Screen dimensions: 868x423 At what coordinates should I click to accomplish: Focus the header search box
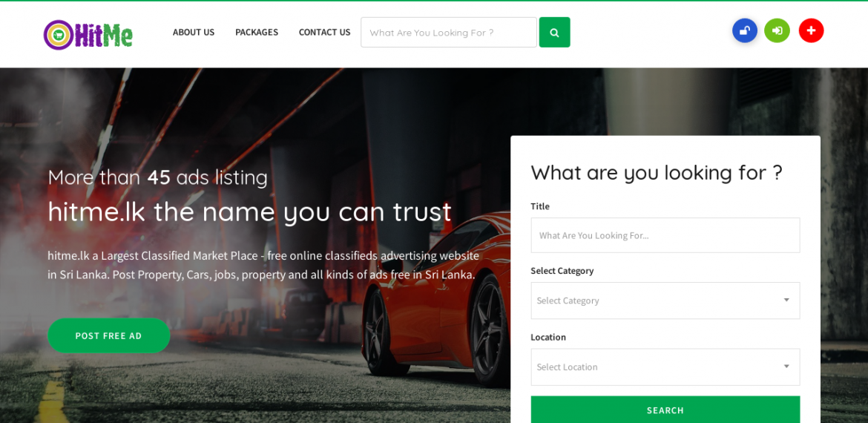click(x=448, y=32)
